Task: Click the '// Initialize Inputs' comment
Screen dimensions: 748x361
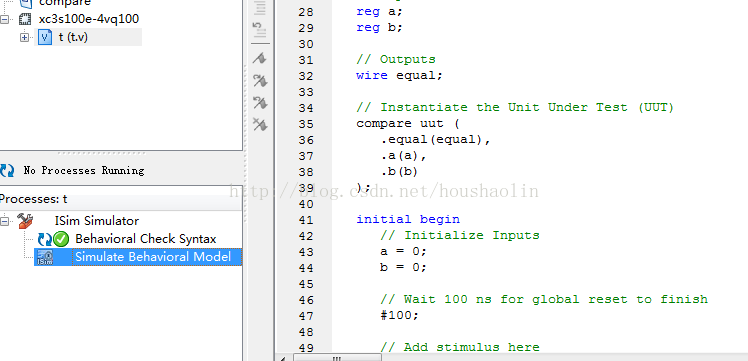Action: [460, 236]
